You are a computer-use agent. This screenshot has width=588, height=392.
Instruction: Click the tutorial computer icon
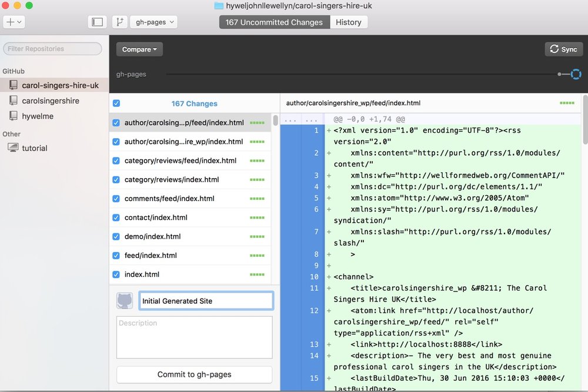[13, 148]
